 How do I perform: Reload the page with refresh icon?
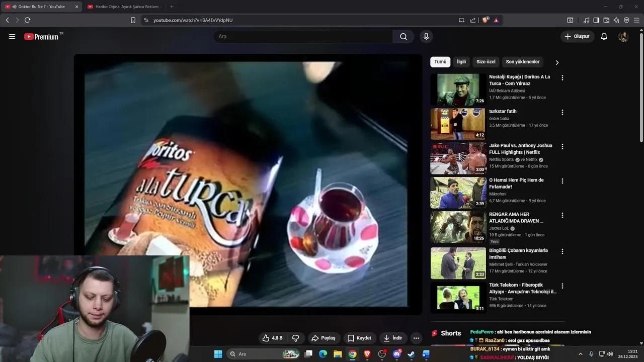(x=27, y=20)
